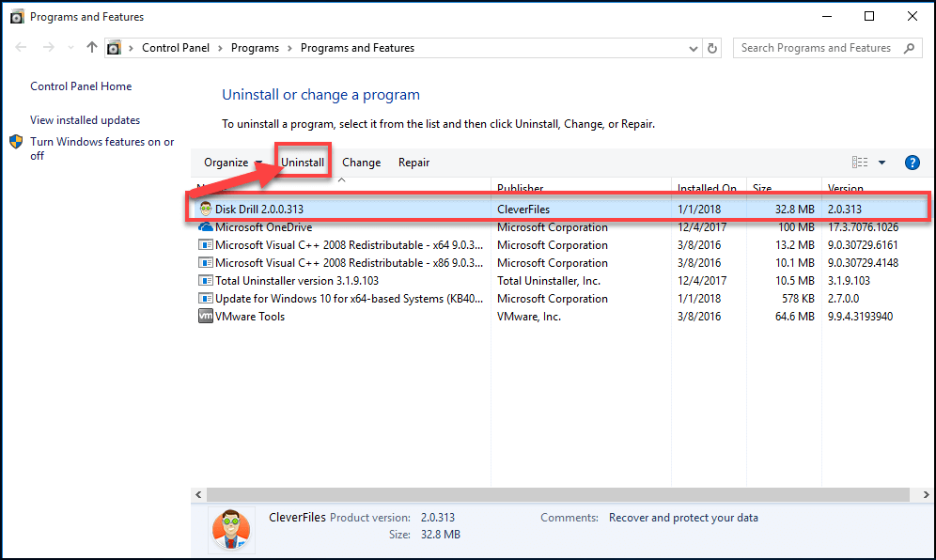Open View installed updates link

click(x=85, y=120)
